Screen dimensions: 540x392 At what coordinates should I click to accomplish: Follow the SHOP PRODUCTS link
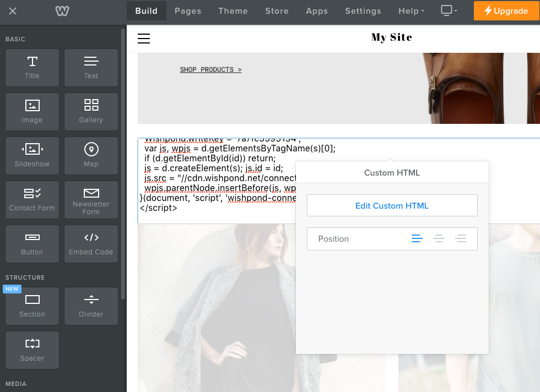click(x=210, y=70)
